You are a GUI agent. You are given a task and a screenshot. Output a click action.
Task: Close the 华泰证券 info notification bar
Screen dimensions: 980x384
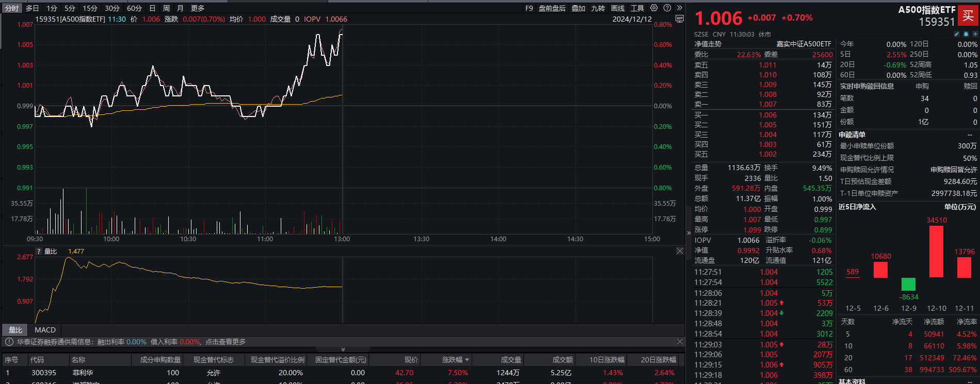680,342
